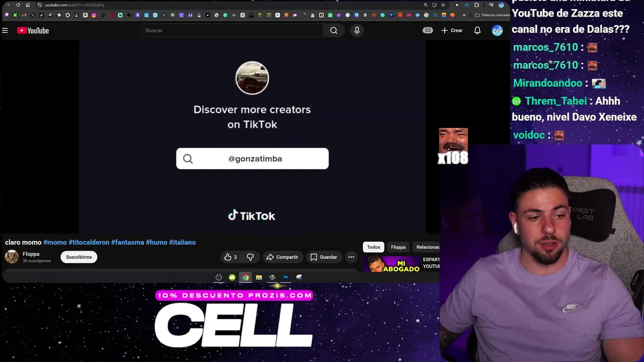Select the Relacionados filter chip
The image size is (644, 362).
427,247
